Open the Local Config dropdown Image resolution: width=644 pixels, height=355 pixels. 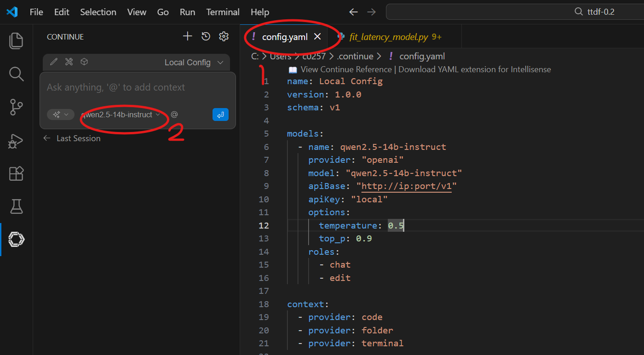pos(194,62)
